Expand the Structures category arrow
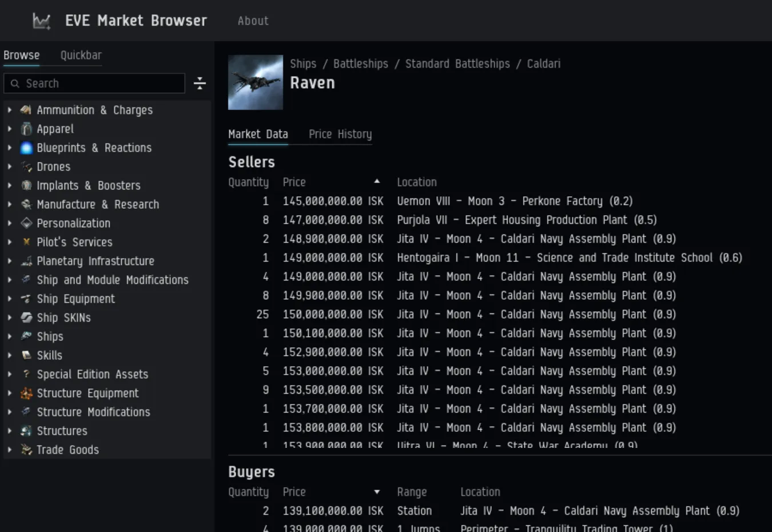The image size is (772, 532). tap(9, 431)
